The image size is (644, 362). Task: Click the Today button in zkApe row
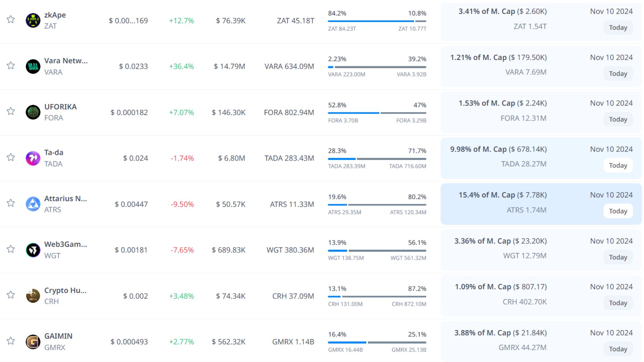tap(618, 27)
